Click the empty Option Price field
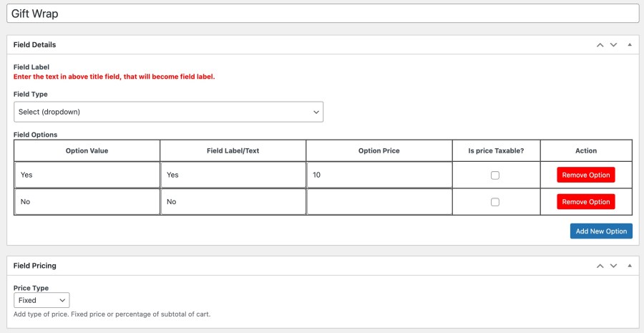Screen dimensions: 644x333 [x=379, y=202]
